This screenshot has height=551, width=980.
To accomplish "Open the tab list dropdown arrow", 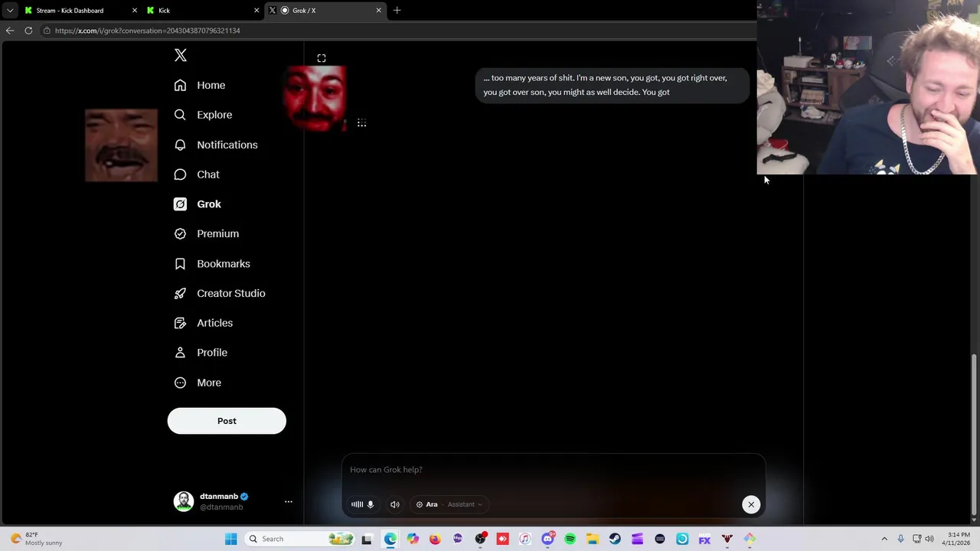I will (x=9, y=11).
